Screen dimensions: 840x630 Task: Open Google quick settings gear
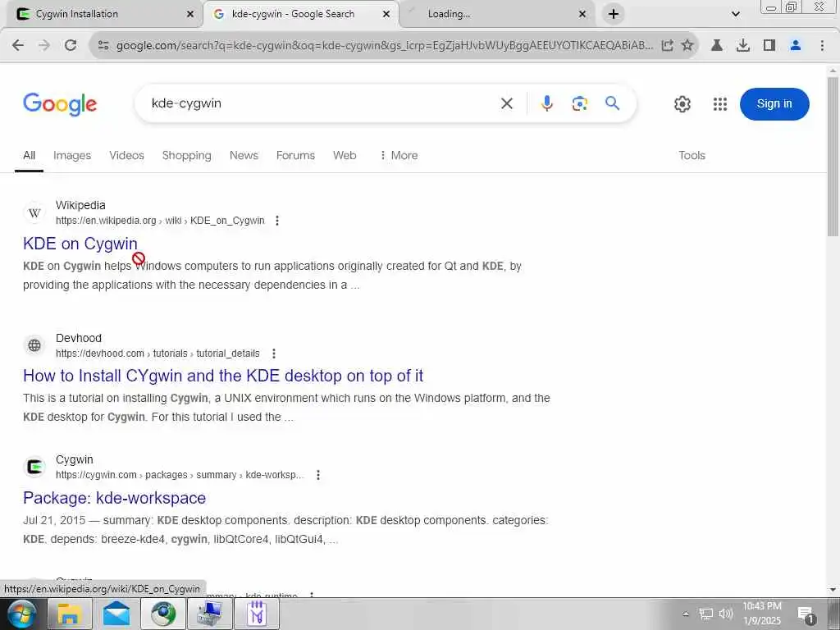coord(682,104)
